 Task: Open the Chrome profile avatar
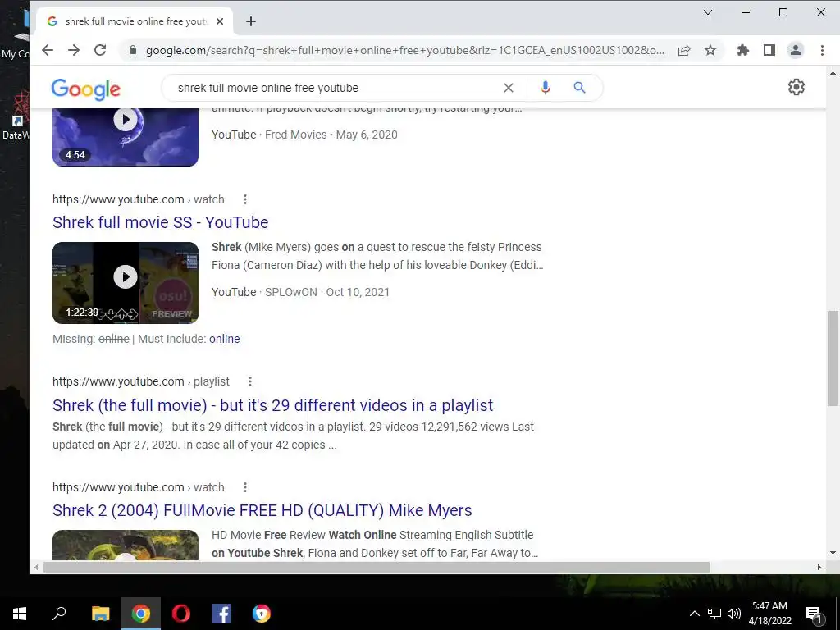click(x=796, y=50)
